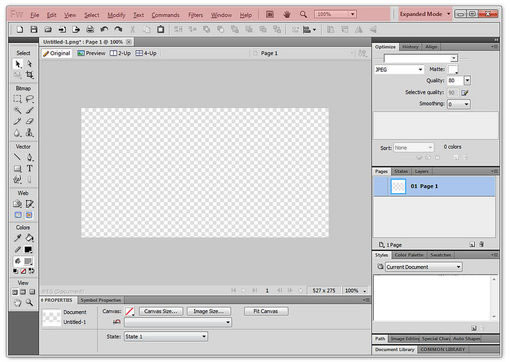Click the Print toolbar icon
Viewport: 510px width, 362px height.
click(x=90, y=29)
